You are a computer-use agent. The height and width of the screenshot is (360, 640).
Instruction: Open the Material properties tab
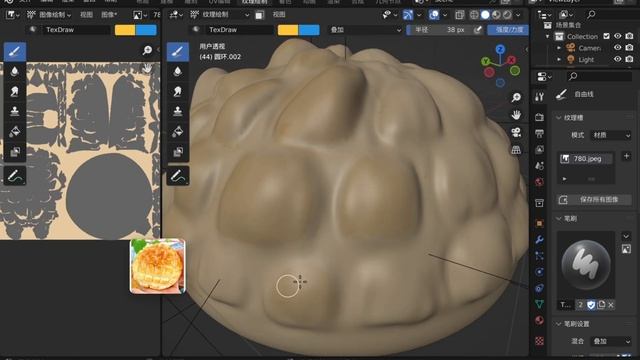point(539,320)
